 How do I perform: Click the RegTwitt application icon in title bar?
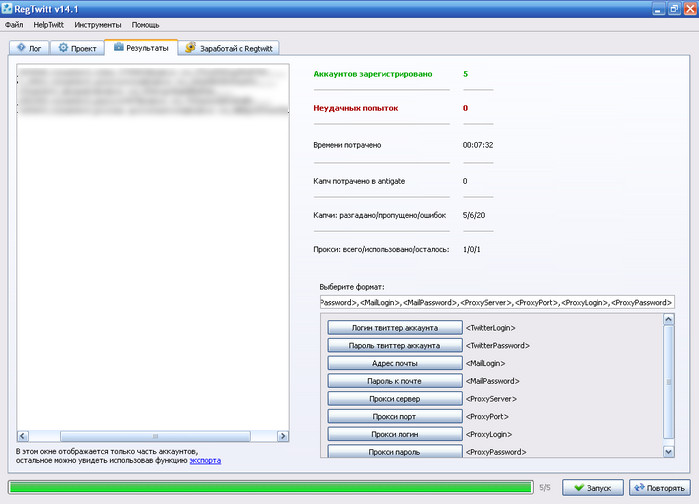tap(7, 8)
